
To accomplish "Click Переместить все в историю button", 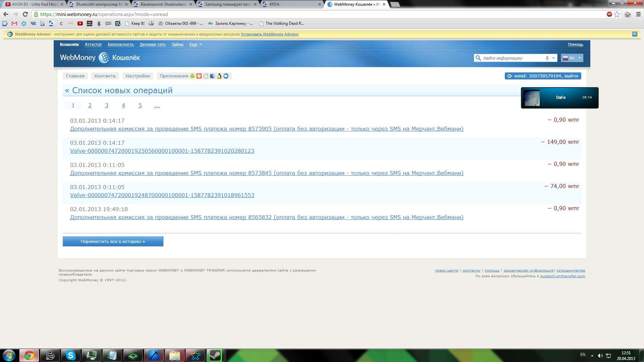I will pos(113,241).
